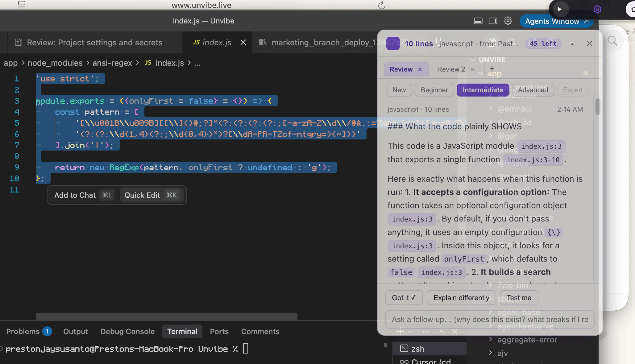Screen dimensions: 635x364
Task: Click Add to Chat in editor popup
Action: pos(83,195)
